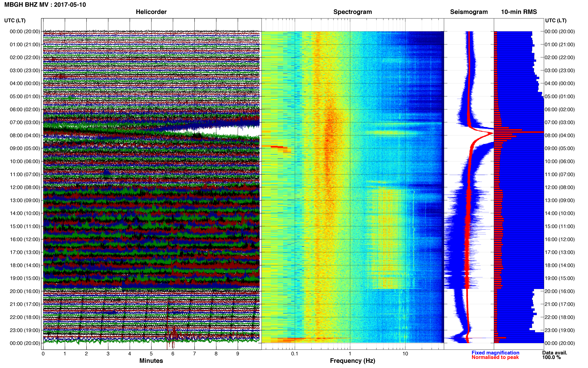Click the Normalised to peak legend entry
Image resolution: width=588 pixels, height=368 pixels.
click(x=495, y=357)
